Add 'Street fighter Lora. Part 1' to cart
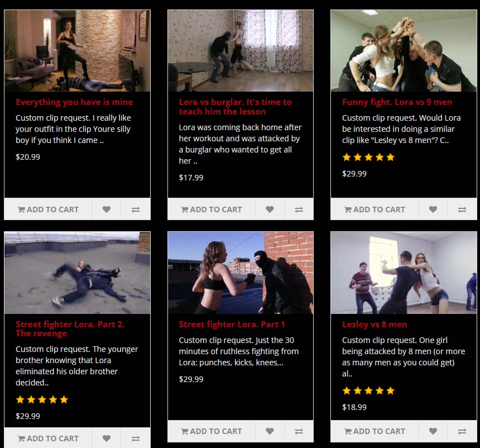The width and height of the screenshot is (480, 448). click(212, 431)
